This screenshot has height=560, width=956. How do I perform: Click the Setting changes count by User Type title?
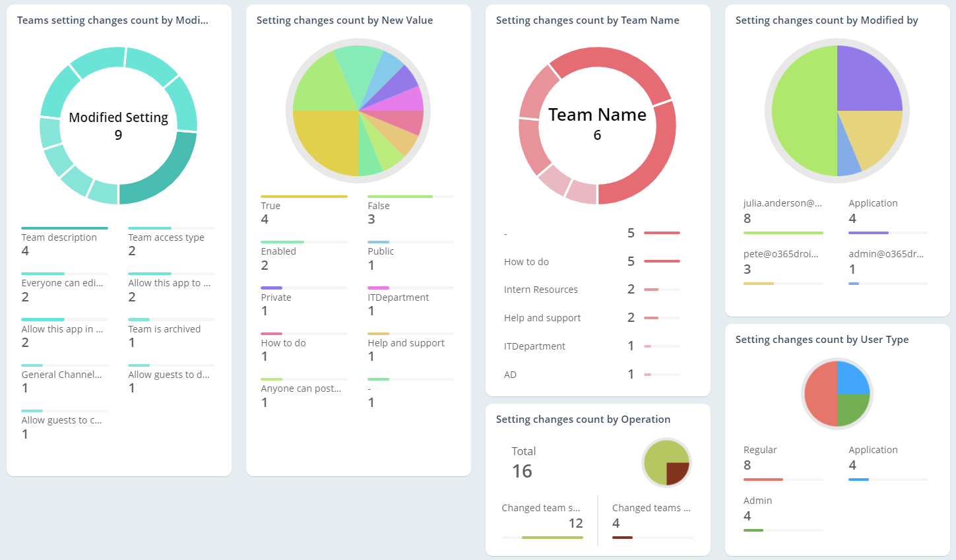pos(822,339)
